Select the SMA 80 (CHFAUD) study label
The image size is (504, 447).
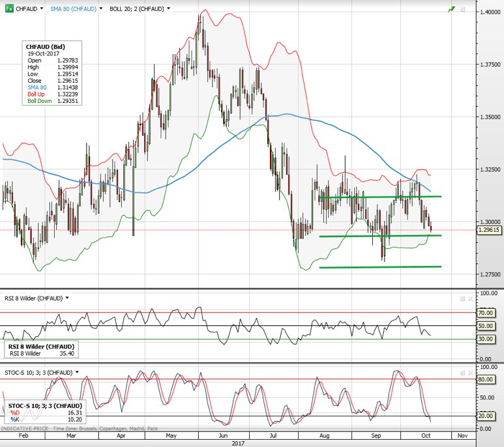[73, 9]
